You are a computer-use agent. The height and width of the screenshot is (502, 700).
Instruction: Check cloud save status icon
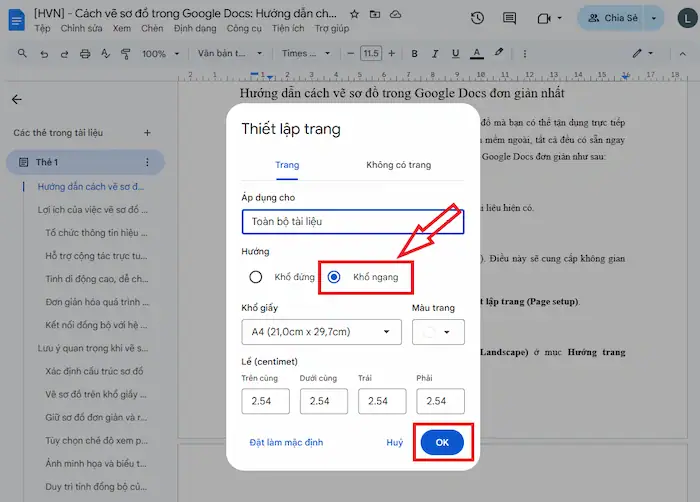(396, 14)
